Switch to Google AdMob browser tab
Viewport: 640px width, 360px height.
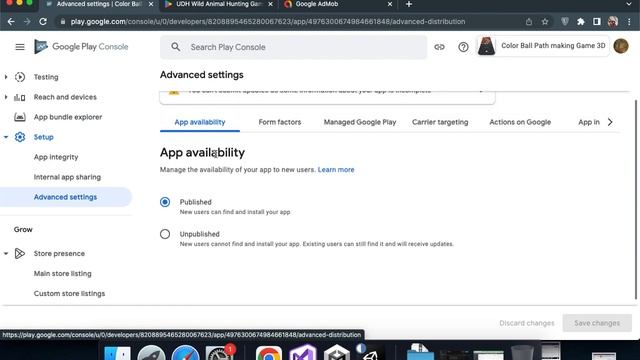point(338,4)
